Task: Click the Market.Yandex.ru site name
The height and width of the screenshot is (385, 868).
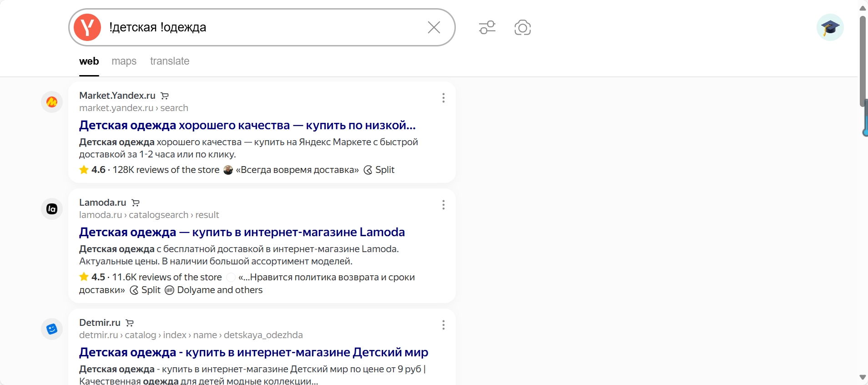Action: tap(117, 96)
